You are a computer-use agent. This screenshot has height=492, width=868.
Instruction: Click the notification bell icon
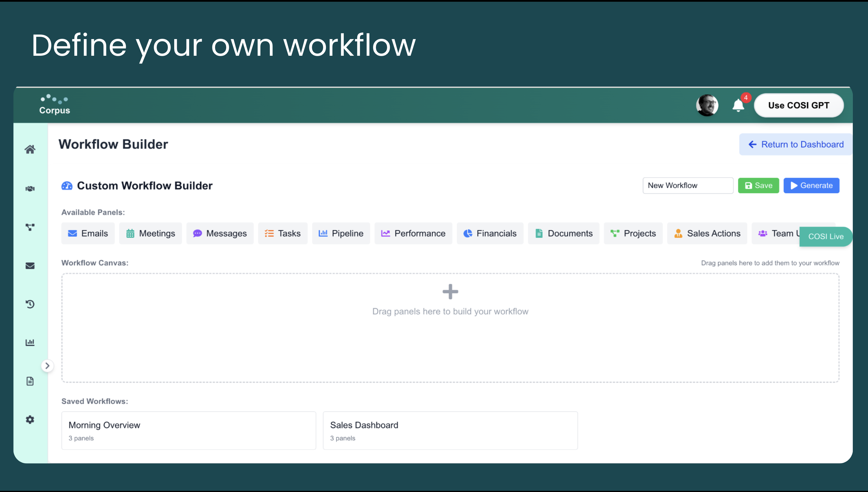click(738, 105)
